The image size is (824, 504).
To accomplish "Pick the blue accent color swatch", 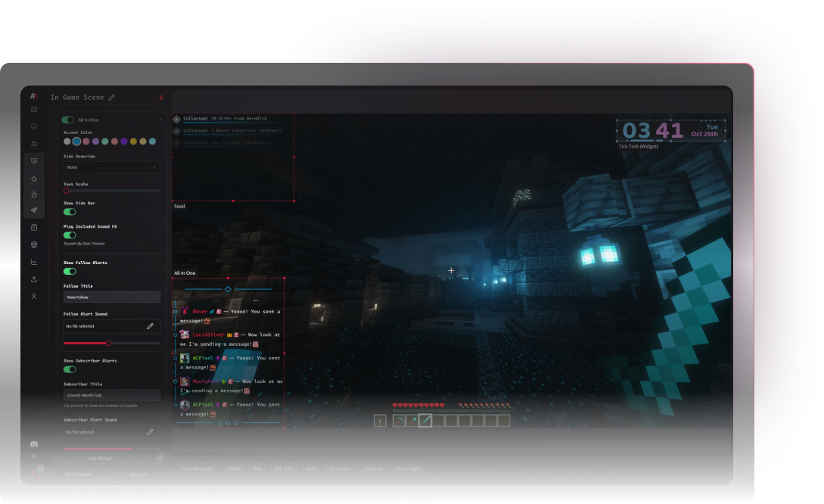I will pyautogui.click(x=76, y=141).
